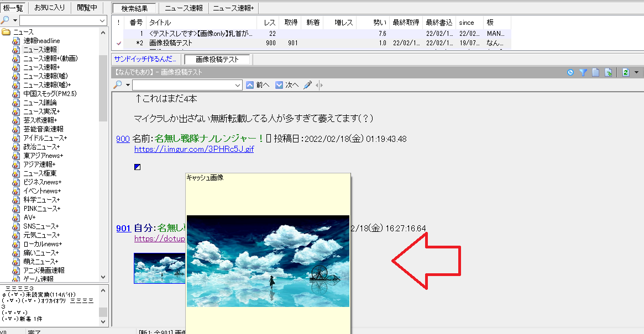Click the clock icon in thread header

tap(570, 73)
